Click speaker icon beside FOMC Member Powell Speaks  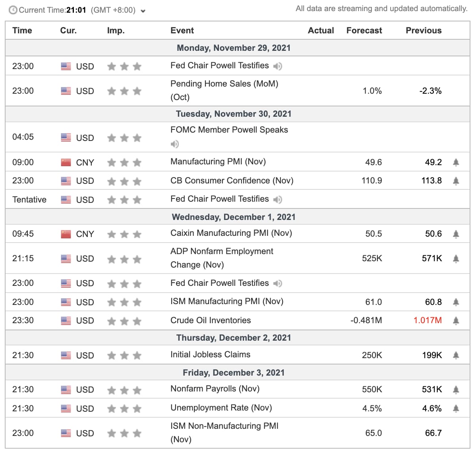[x=175, y=144]
